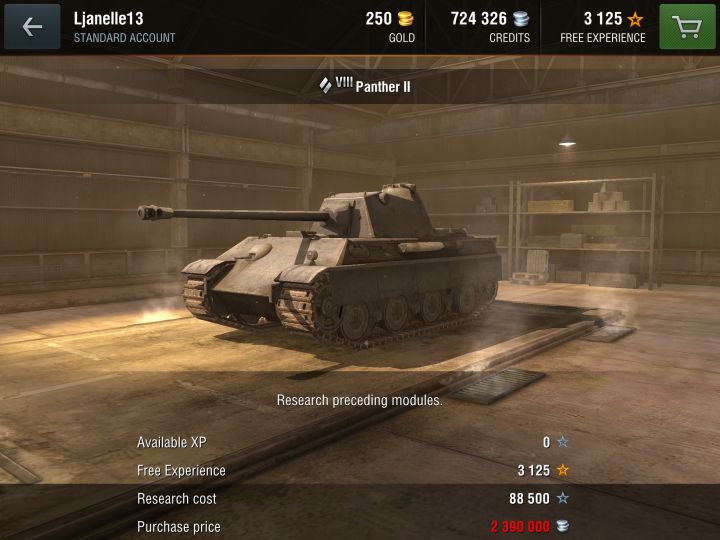Click the Standard Account label
Image resolution: width=720 pixels, height=540 pixels.
(x=124, y=38)
